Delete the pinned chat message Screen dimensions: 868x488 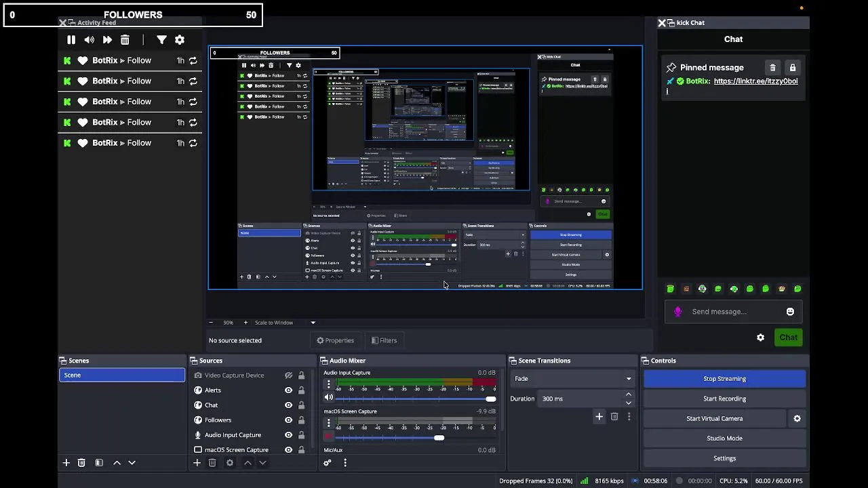772,68
